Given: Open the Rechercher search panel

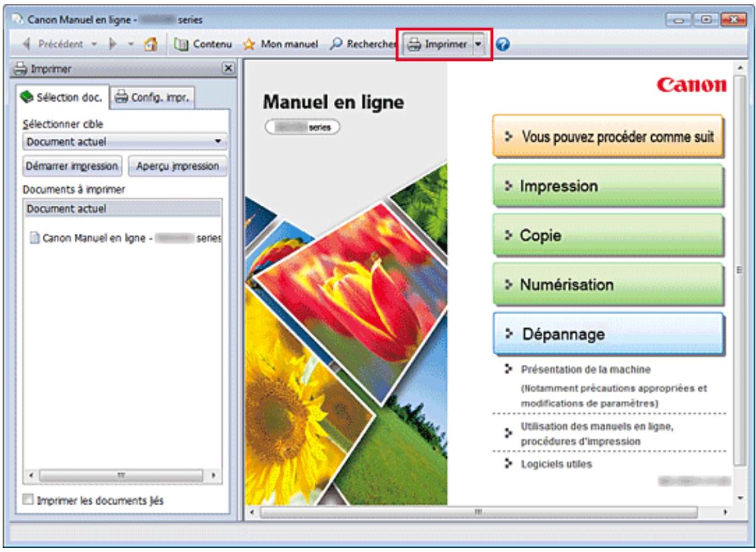Looking at the screenshot, I should pyautogui.click(x=363, y=44).
